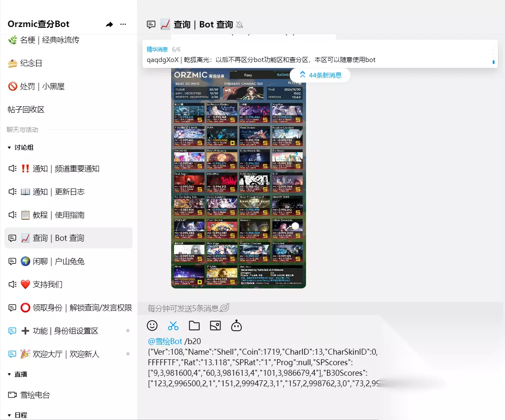Image resolution: width=505 pixels, height=420 pixels.
Task: Click the clipboard icon beside 教程
Action: (x=25, y=215)
